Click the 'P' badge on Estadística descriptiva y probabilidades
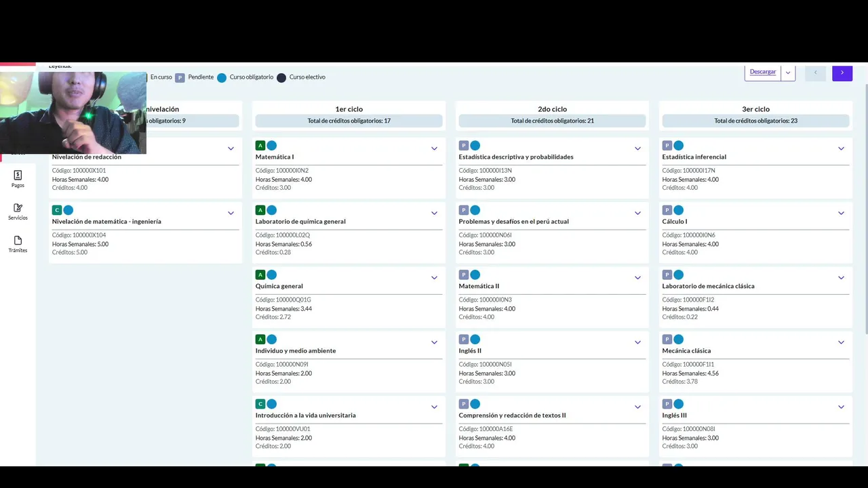 point(463,146)
